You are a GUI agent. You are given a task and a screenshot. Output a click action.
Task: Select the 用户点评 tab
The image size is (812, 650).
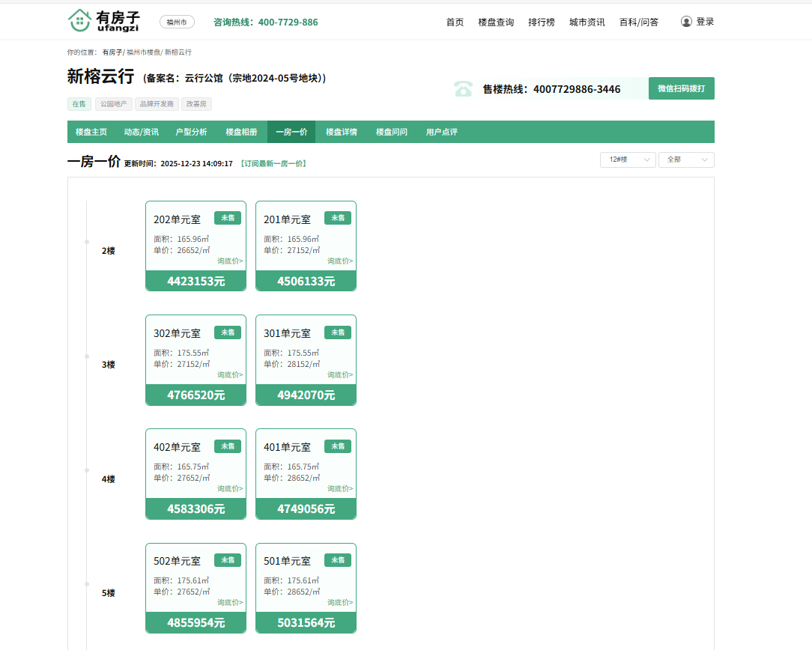(x=441, y=132)
